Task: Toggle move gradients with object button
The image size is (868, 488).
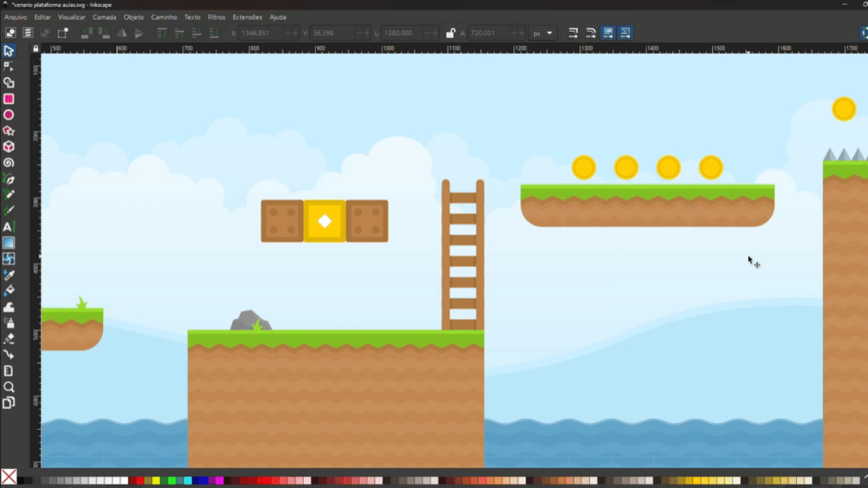Action: [608, 33]
